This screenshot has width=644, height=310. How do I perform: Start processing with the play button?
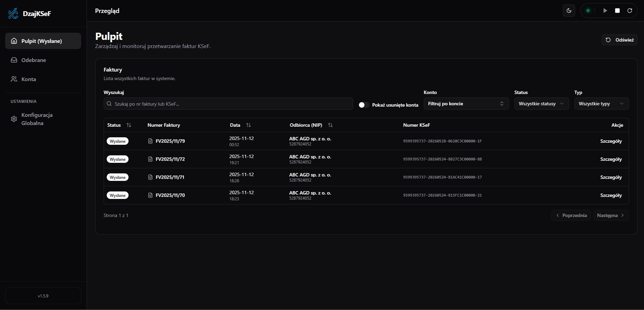[x=605, y=11]
